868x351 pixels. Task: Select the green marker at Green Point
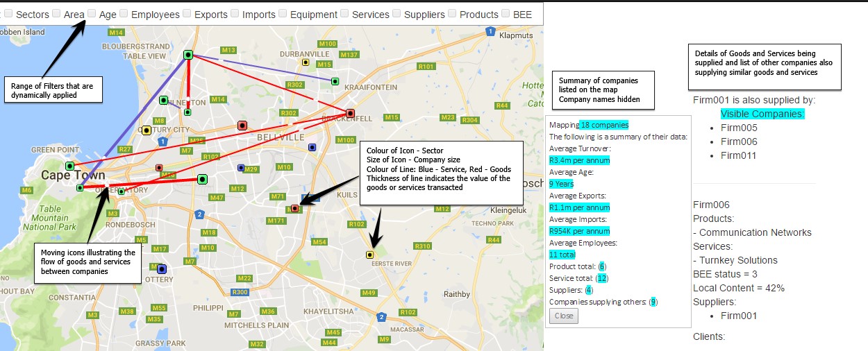coord(69,166)
